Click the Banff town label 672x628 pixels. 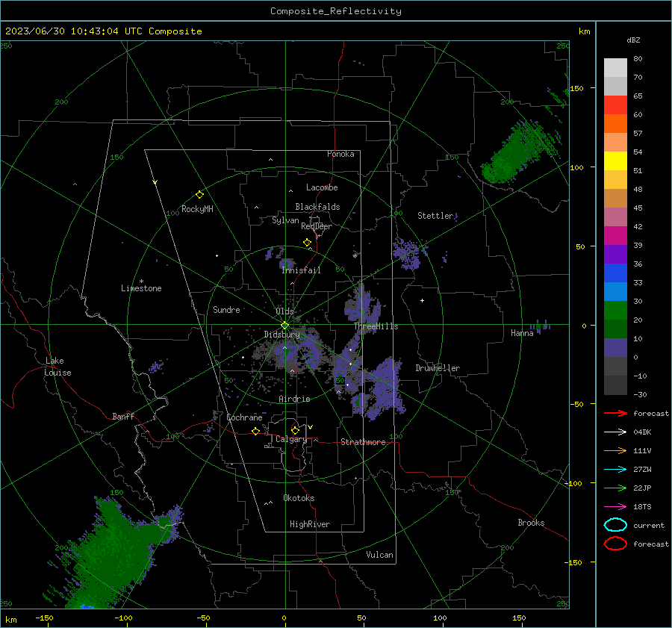click(123, 416)
